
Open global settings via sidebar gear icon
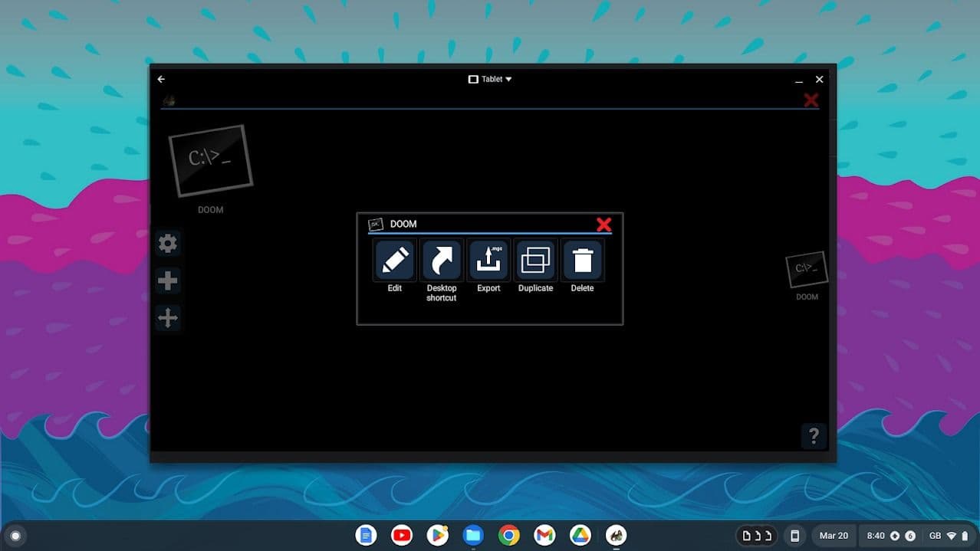click(168, 243)
